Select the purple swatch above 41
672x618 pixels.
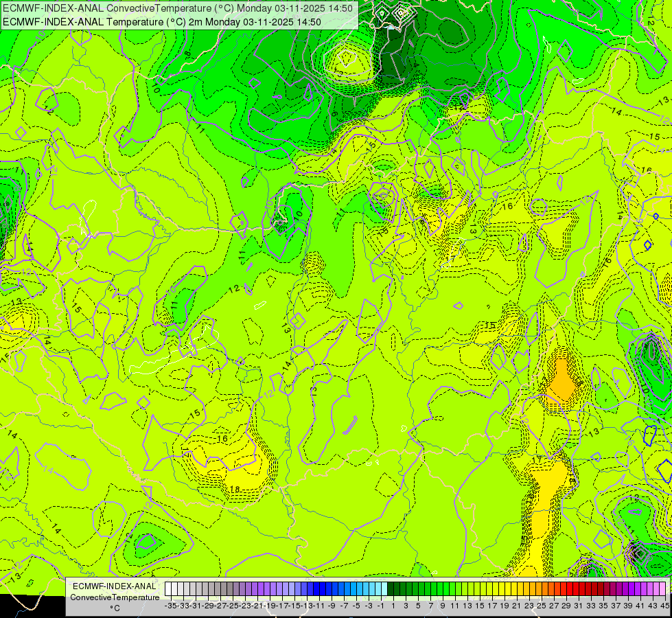pos(637,588)
